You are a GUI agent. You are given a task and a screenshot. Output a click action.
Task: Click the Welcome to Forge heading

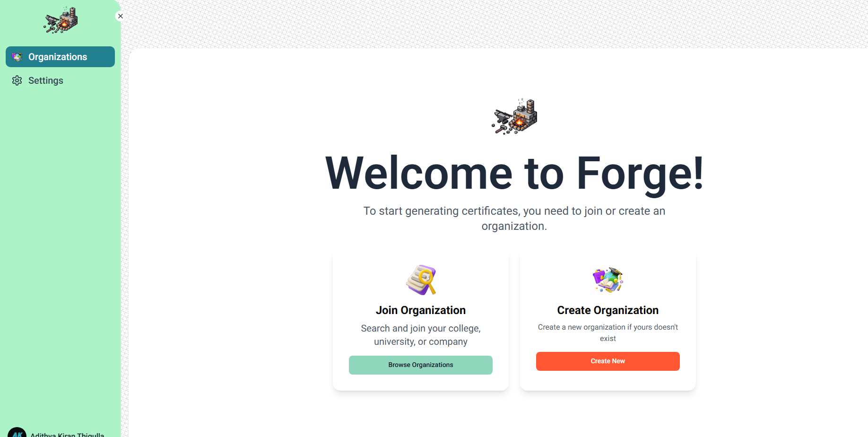pos(514,172)
